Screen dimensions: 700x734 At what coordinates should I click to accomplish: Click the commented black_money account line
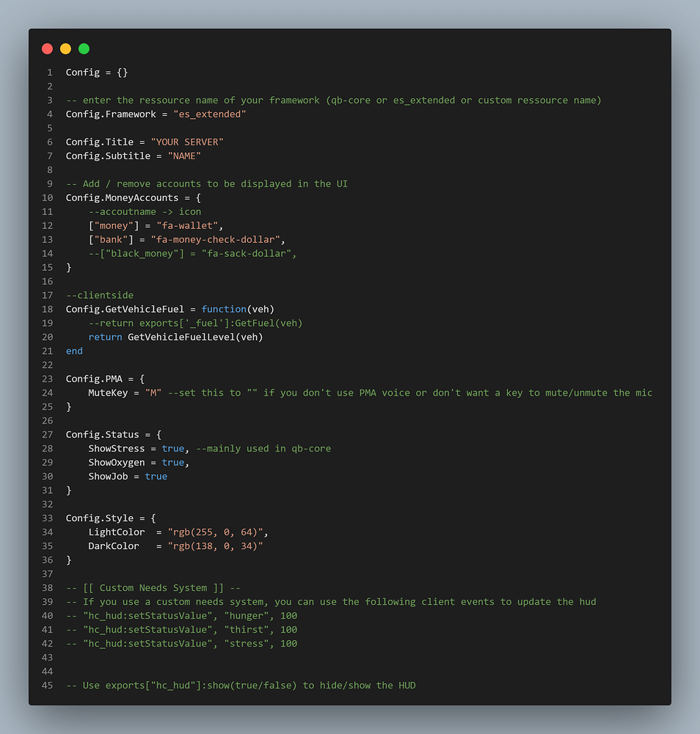point(192,254)
